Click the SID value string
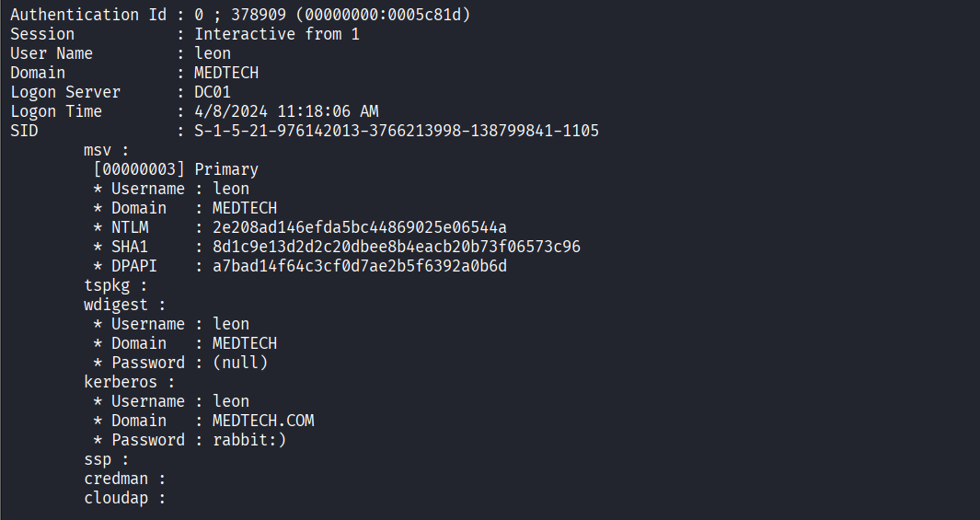The image size is (980, 520). tap(397, 131)
